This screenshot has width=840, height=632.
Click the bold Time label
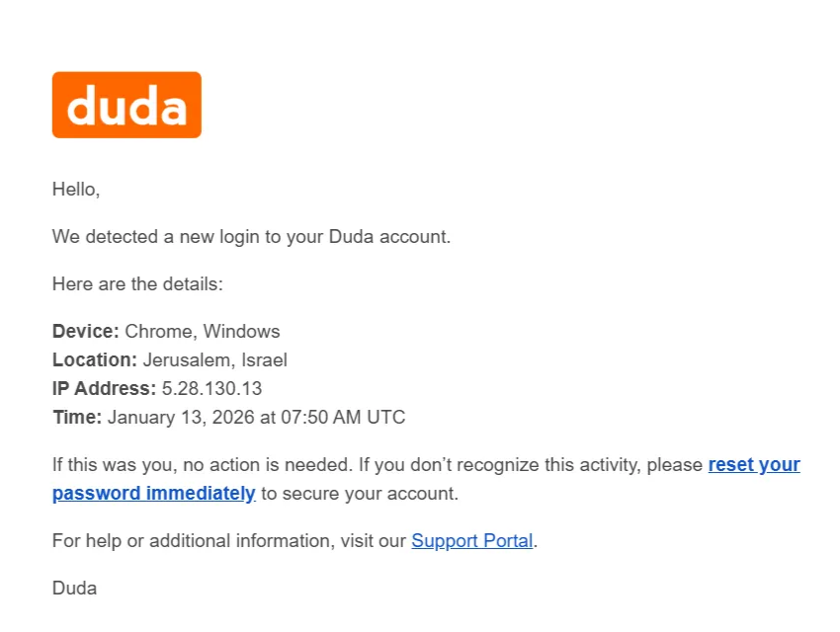point(76,417)
